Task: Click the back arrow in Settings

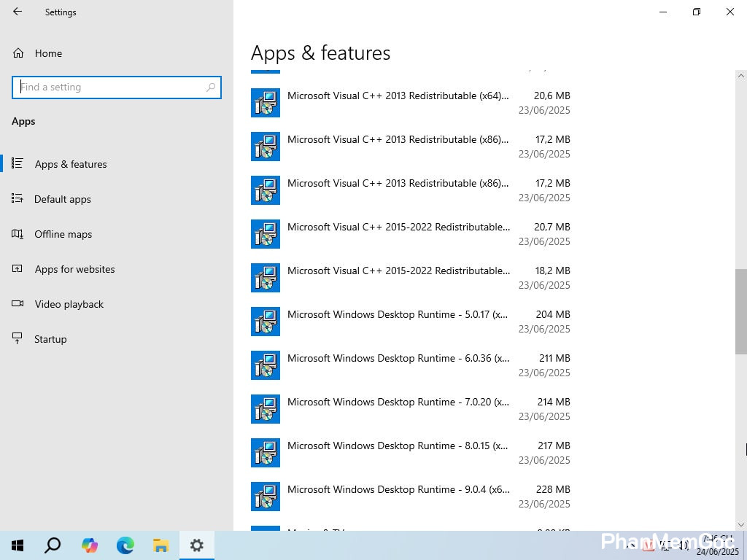Action: click(x=18, y=12)
